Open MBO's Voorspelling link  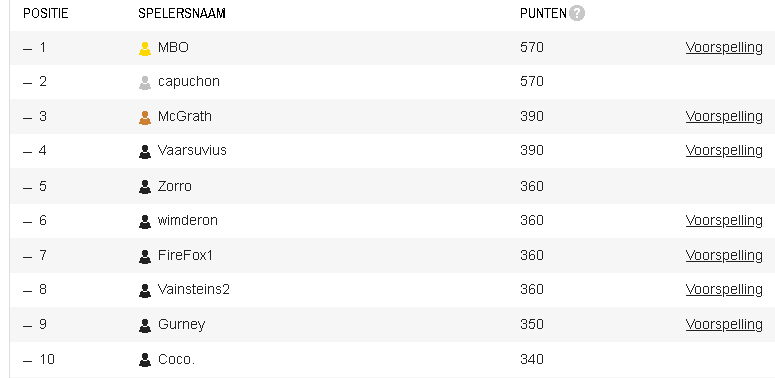click(x=724, y=48)
